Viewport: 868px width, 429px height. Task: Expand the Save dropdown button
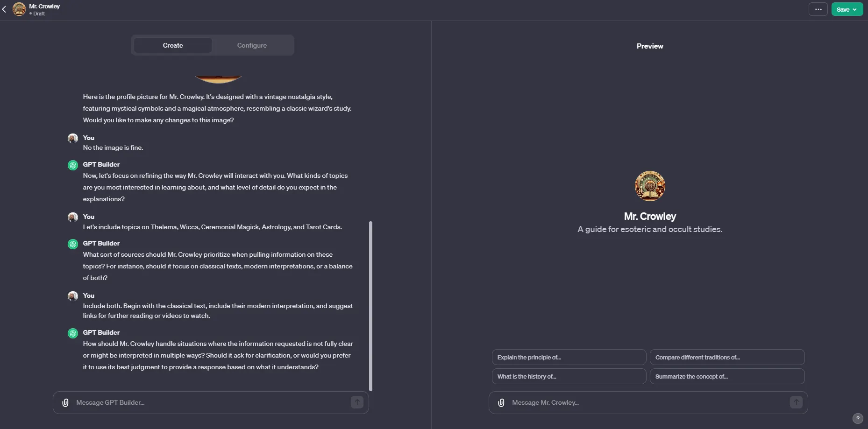tap(847, 9)
